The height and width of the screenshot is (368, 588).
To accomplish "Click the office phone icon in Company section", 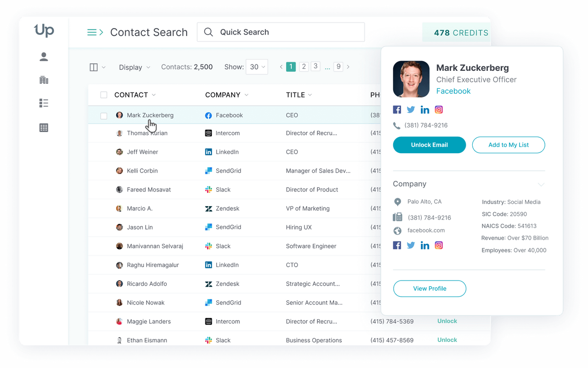I will coord(398,217).
